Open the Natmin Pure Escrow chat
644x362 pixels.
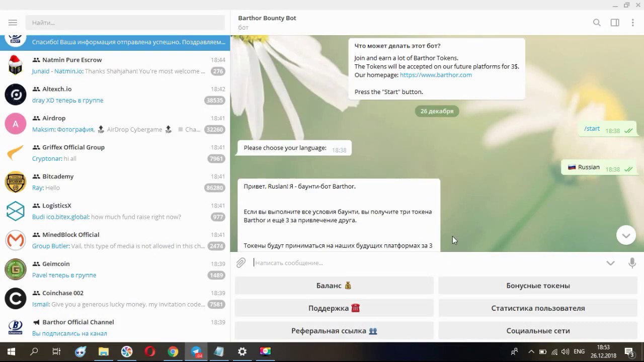(115, 65)
